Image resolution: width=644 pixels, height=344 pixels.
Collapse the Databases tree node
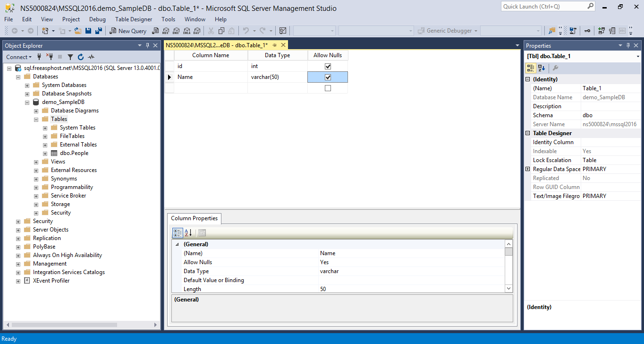tap(18, 77)
